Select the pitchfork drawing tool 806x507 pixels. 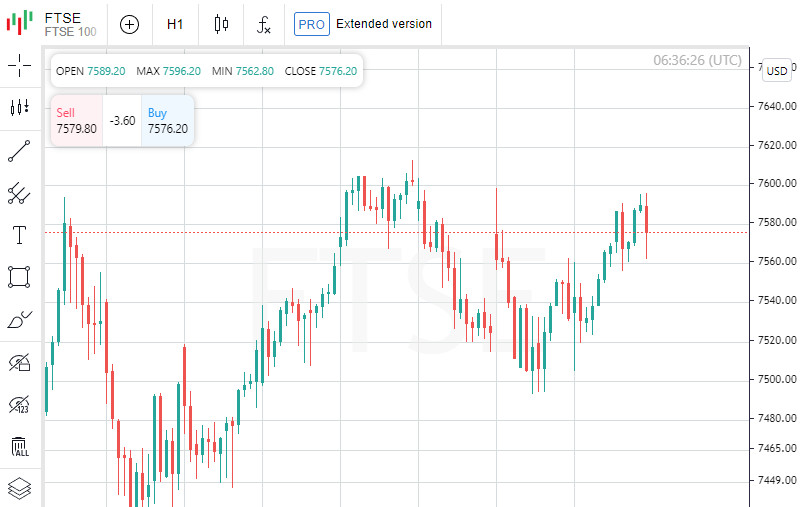(x=19, y=193)
